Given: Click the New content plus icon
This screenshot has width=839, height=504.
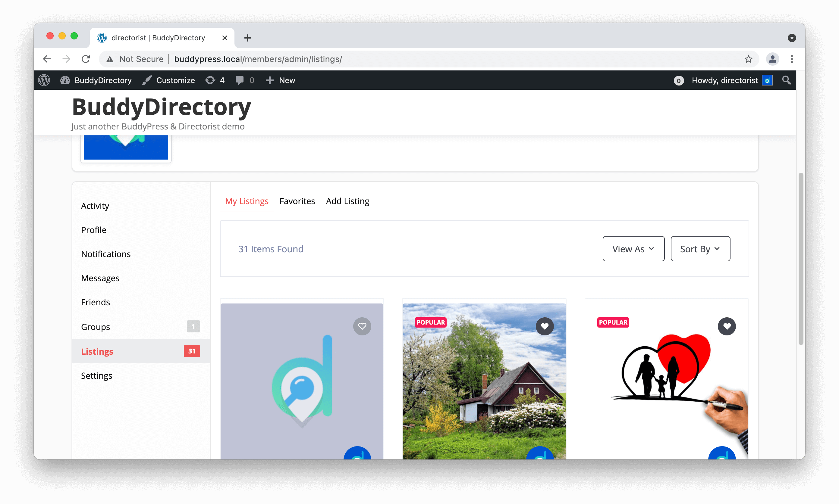Looking at the screenshot, I should pyautogui.click(x=270, y=80).
